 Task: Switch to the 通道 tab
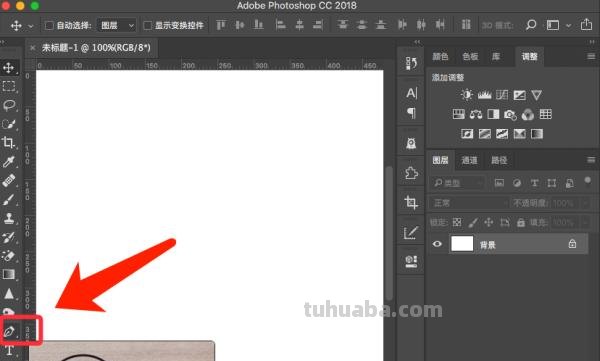tap(469, 160)
